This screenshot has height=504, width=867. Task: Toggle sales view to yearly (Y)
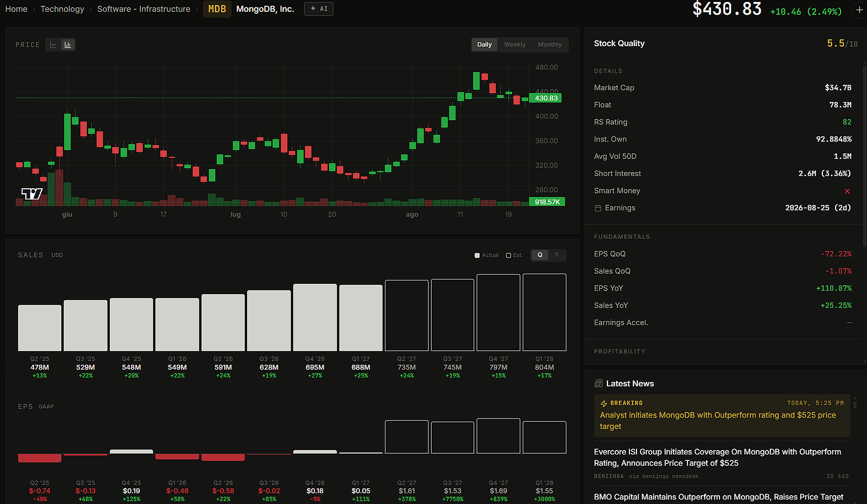557,255
